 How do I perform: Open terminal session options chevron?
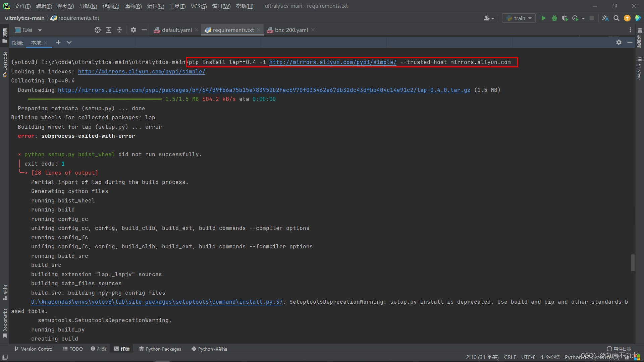[x=69, y=42]
